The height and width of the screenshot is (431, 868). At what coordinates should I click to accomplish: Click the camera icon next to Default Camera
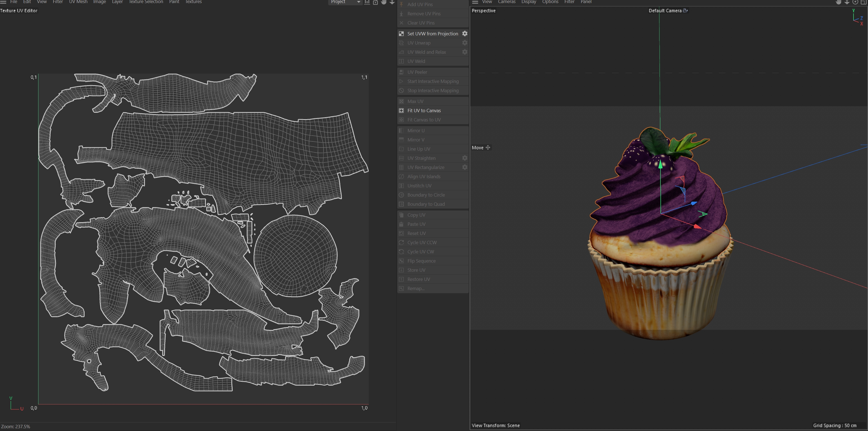tap(685, 11)
